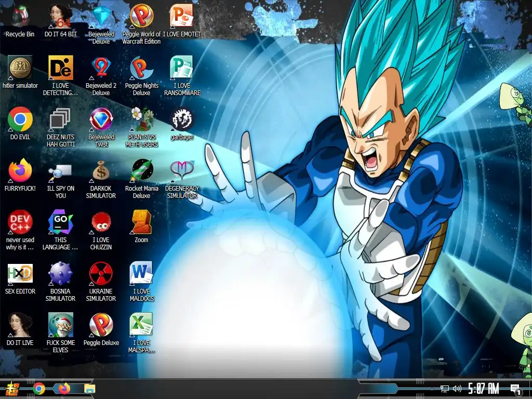Click the 5:07 AM taskbar clock
This screenshot has width=532, height=399.
(x=484, y=389)
